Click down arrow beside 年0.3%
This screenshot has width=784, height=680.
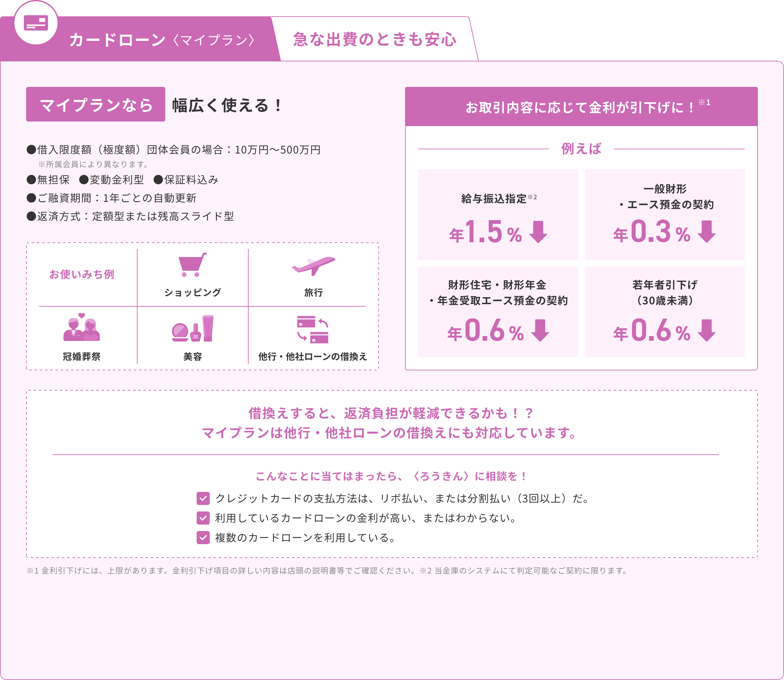pyautogui.click(x=706, y=232)
